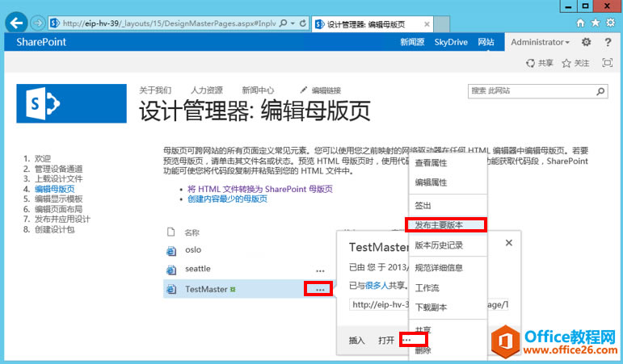Click 创建内容最少的母版页 link

(x=227, y=199)
